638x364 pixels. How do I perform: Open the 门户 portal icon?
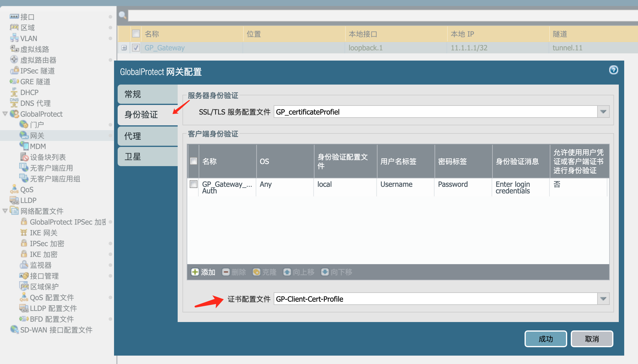(24, 124)
